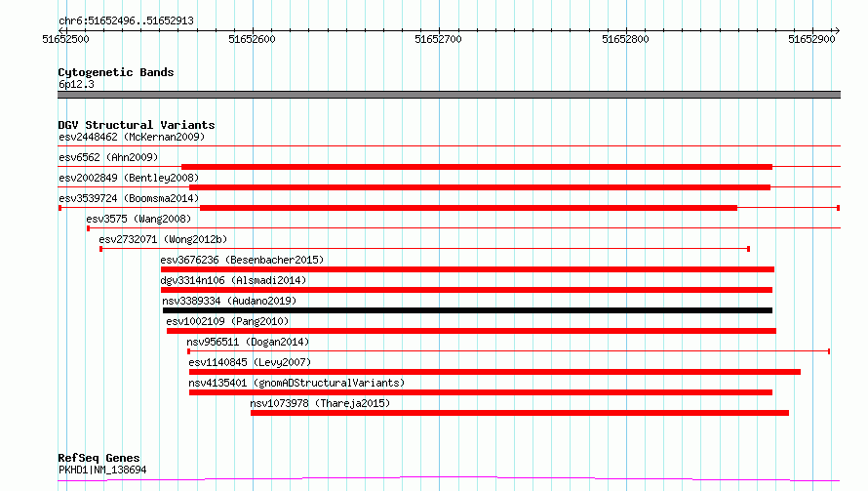Image resolution: width=868 pixels, height=491 pixels.
Task: Click ruler position 51652600
Action: [252, 39]
